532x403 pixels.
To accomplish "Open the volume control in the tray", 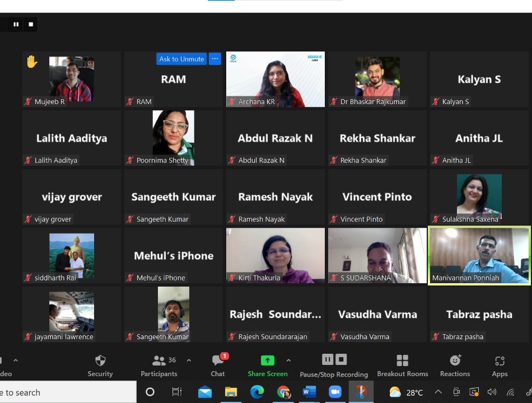I will [492, 392].
